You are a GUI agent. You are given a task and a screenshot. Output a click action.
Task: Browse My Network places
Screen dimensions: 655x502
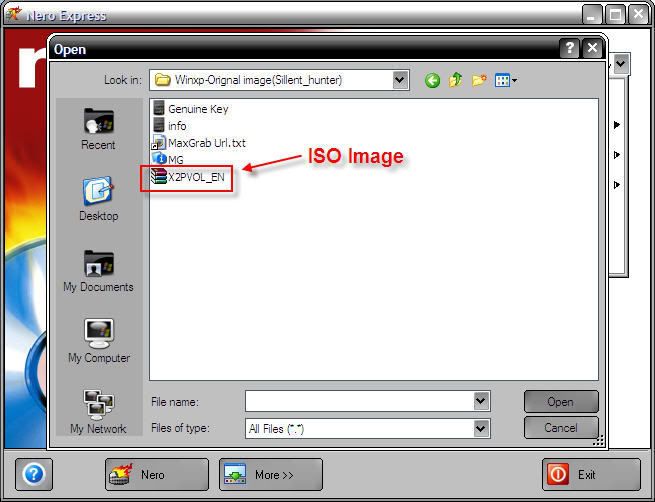click(x=98, y=412)
